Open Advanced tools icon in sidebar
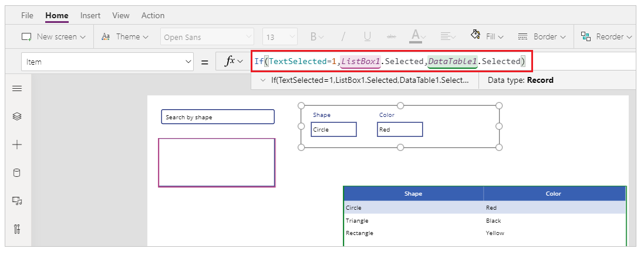644x255 pixels. [x=17, y=229]
